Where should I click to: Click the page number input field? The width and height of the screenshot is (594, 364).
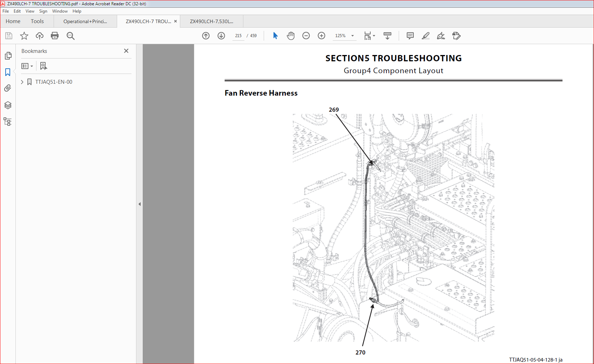(x=238, y=36)
